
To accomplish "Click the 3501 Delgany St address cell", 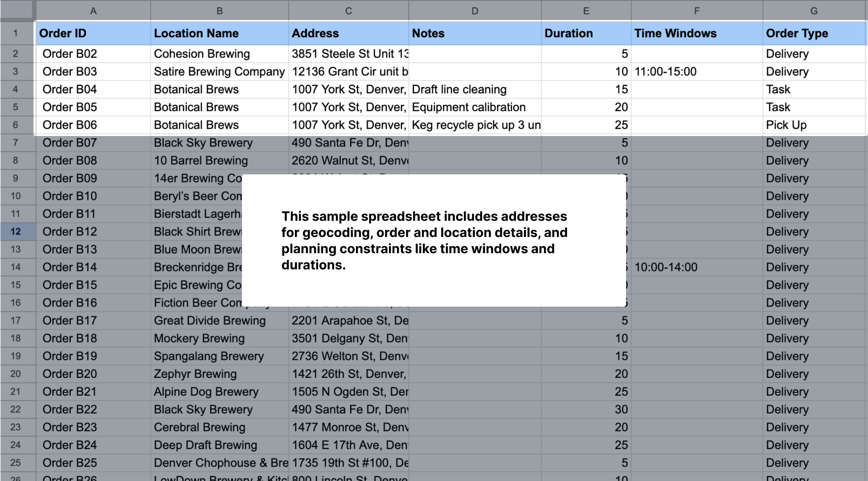I will [x=348, y=338].
